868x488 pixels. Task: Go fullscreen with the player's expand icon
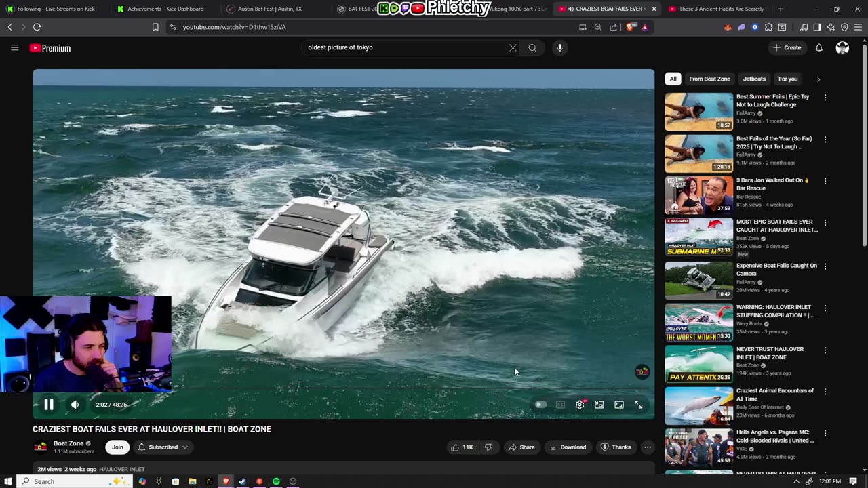coord(639,405)
